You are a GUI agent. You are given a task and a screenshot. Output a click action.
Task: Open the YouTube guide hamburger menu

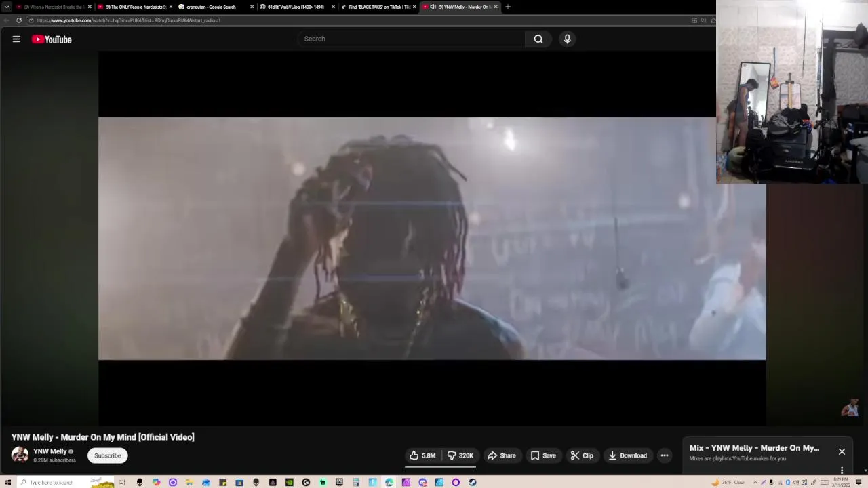tap(16, 39)
